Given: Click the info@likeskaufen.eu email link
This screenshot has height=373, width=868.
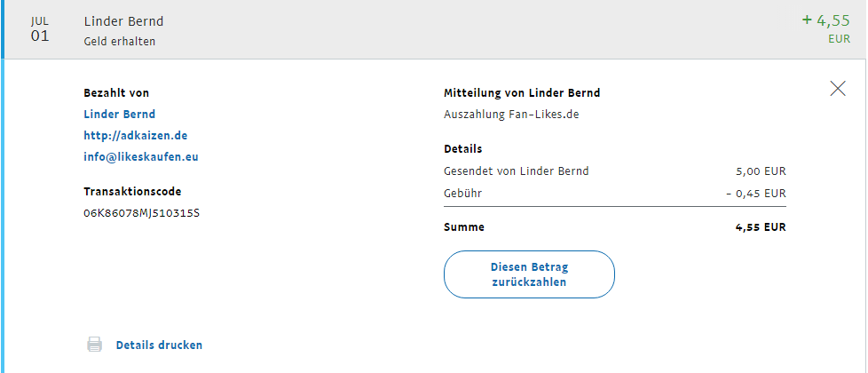Looking at the screenshot, I should (142, 157).
